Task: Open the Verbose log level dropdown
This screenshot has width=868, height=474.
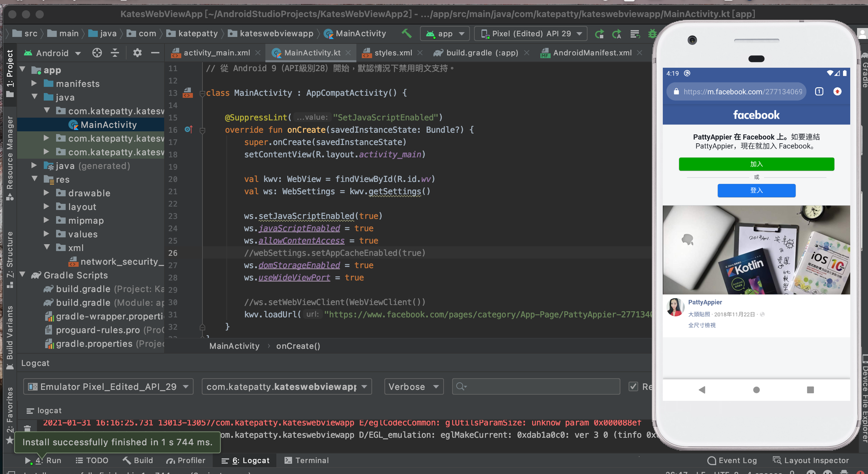Action: pos(413,386)
